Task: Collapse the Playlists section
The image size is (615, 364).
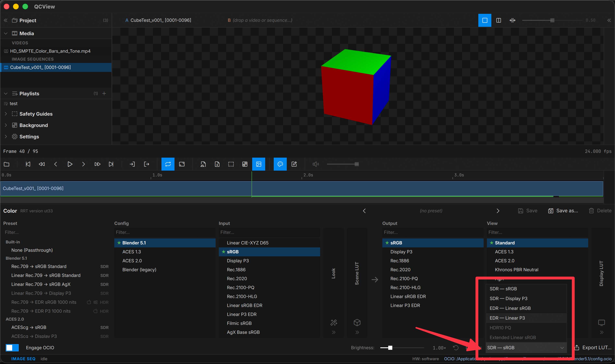Action: pos(6,93)
